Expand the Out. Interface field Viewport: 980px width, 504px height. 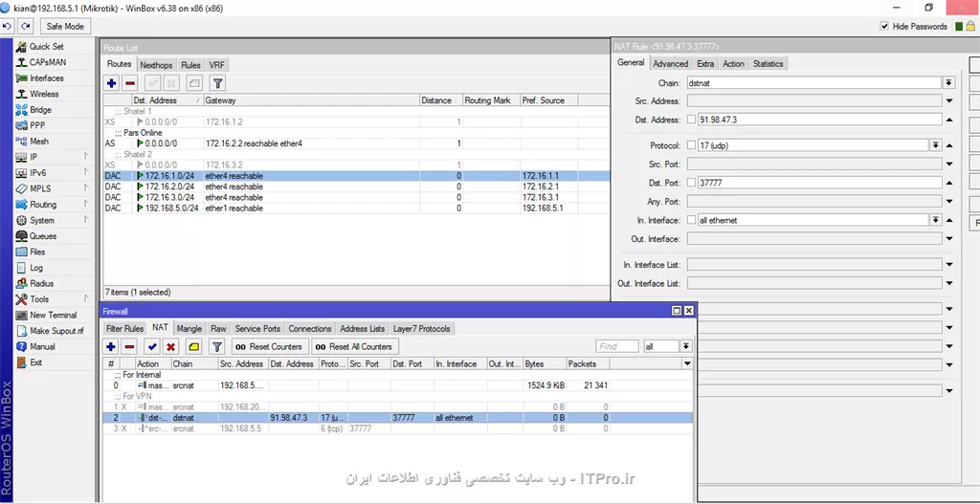pyautogui.click(x=949, y=239)
